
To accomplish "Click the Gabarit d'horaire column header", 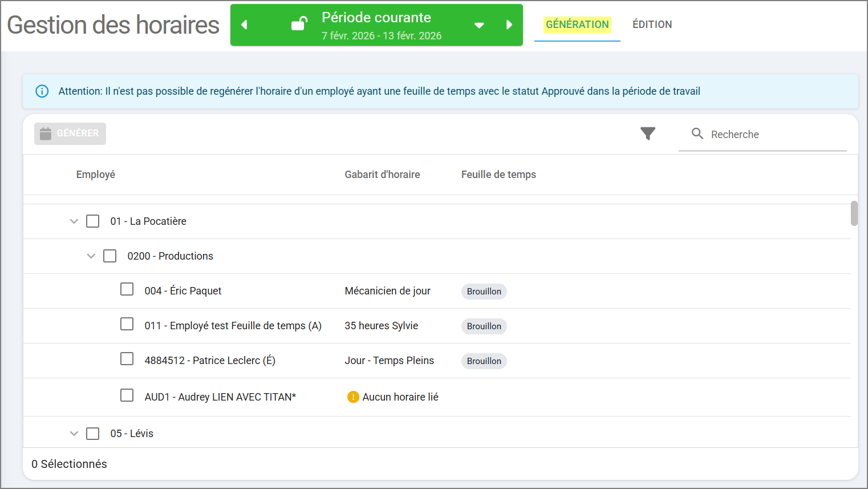I will (x=382, y=175).
